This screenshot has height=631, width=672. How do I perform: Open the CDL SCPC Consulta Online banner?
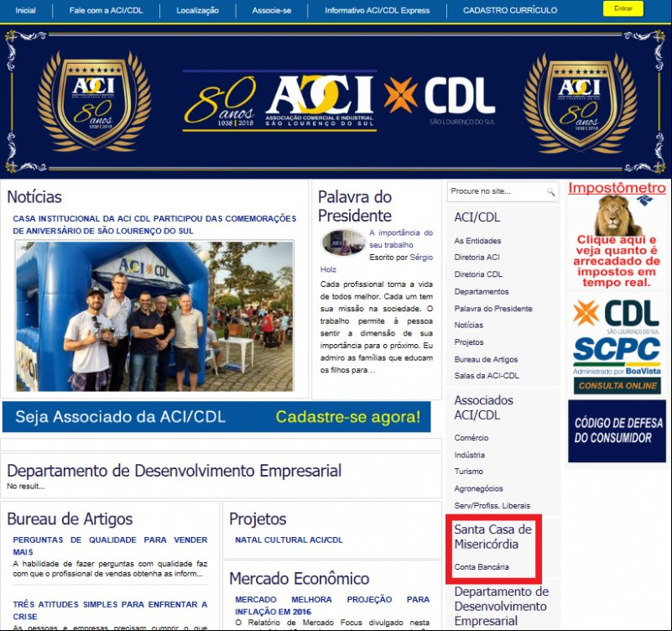point(617,347)
